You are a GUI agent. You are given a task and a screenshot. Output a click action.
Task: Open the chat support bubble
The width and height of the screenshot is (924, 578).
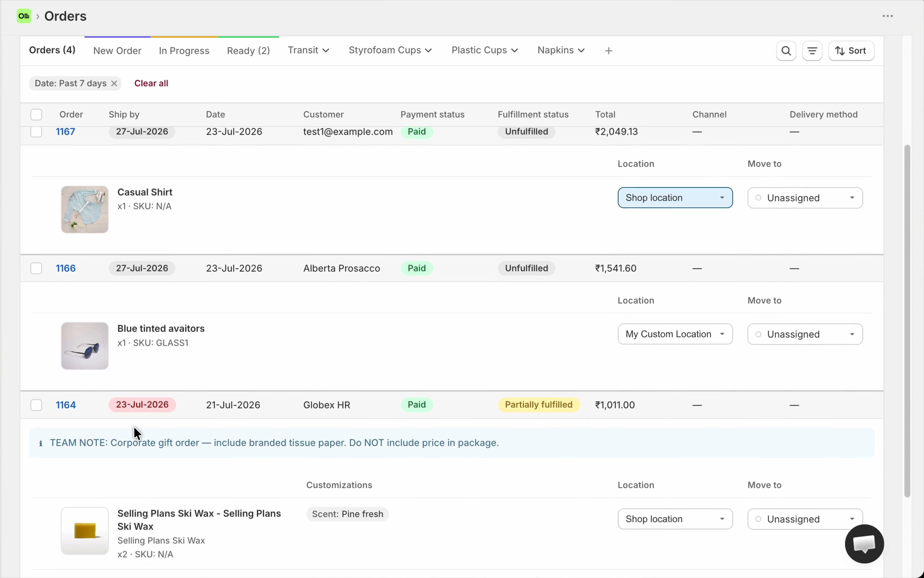(864, 543)
